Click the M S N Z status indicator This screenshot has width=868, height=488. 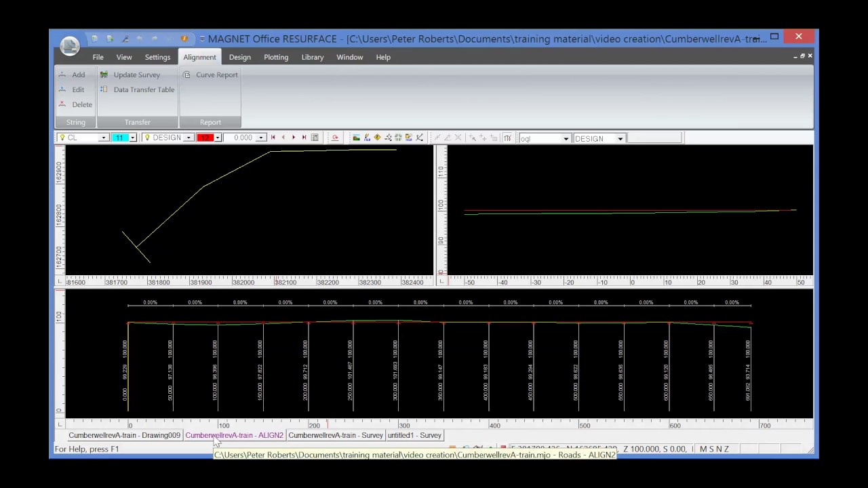click(x=714, y=449)
